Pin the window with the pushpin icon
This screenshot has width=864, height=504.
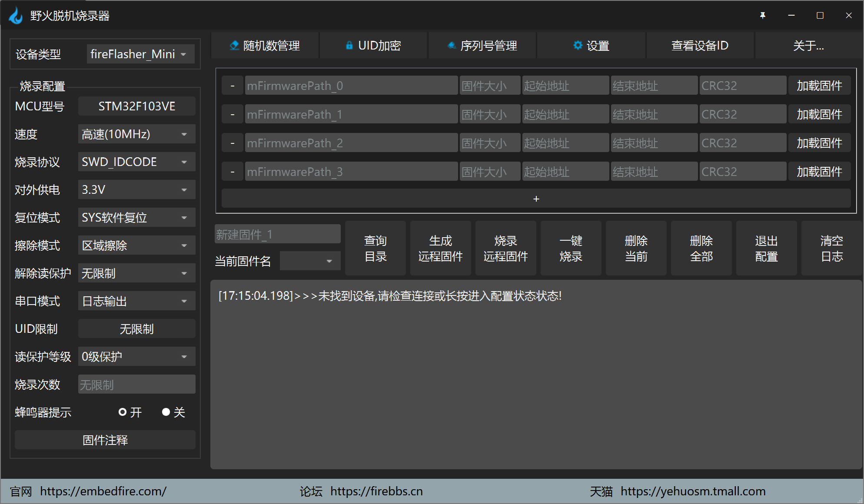click(x=763, y=16)
